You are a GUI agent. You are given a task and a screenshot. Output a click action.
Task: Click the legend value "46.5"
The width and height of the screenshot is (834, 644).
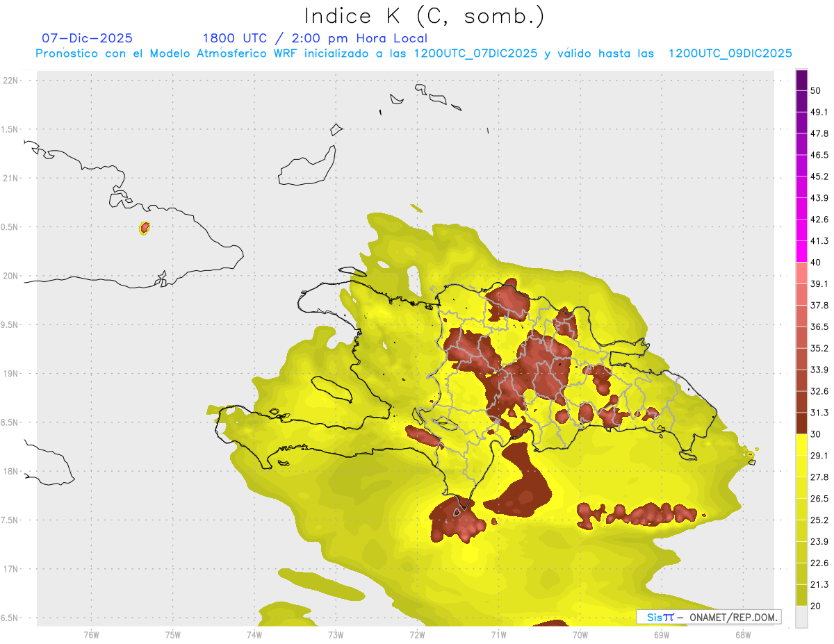819,155
